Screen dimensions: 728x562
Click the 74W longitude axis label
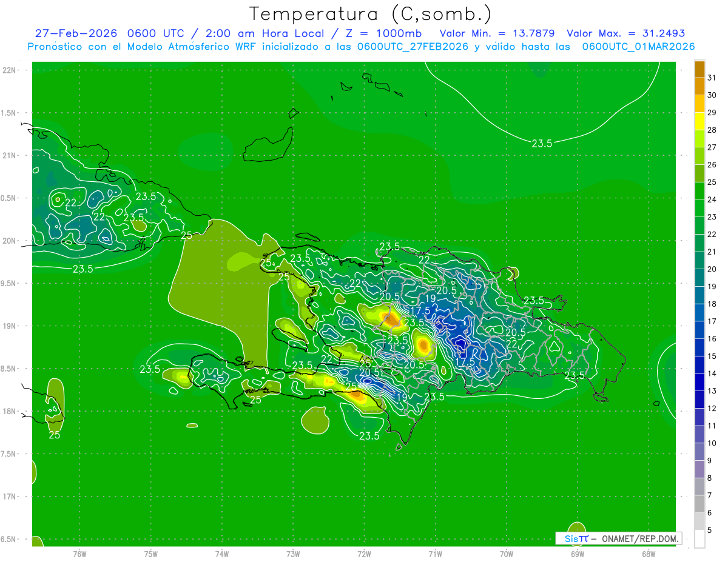click(222, 554)
